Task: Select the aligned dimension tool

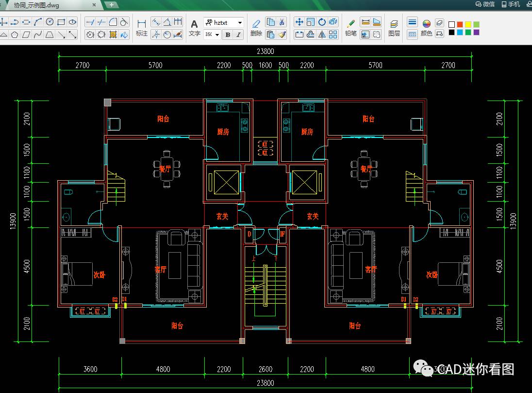Action: tap(156, 22)
